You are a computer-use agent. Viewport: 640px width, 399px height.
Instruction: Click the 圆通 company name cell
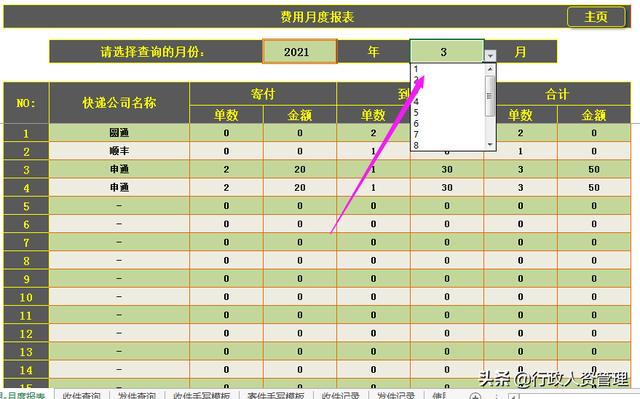[119, 133]
